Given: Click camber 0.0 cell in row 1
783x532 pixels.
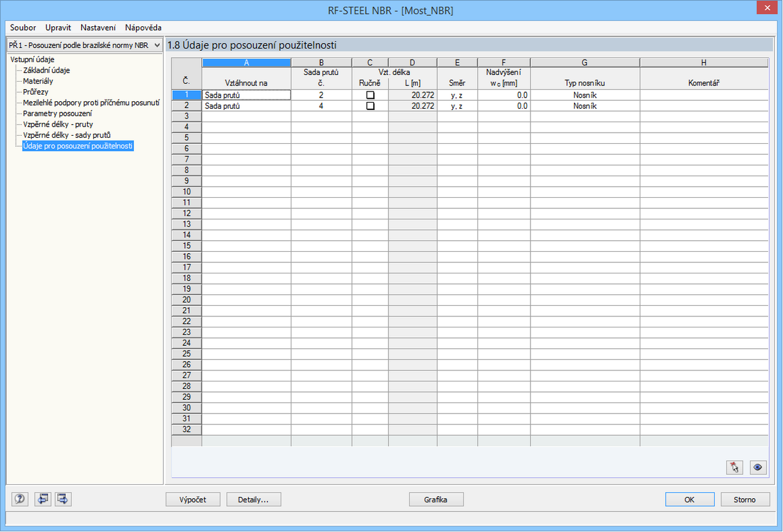Looking at the screenshot, I should coord(504,95).
